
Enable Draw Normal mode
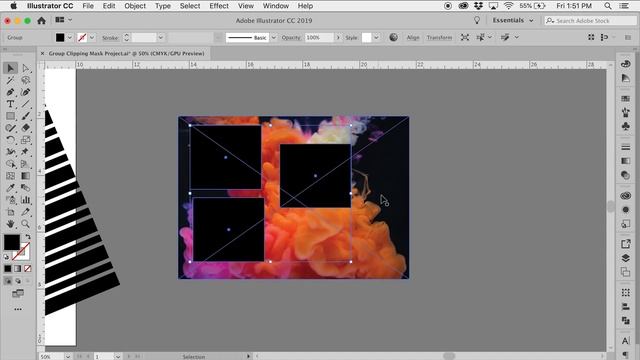click(x=8, y=281)
